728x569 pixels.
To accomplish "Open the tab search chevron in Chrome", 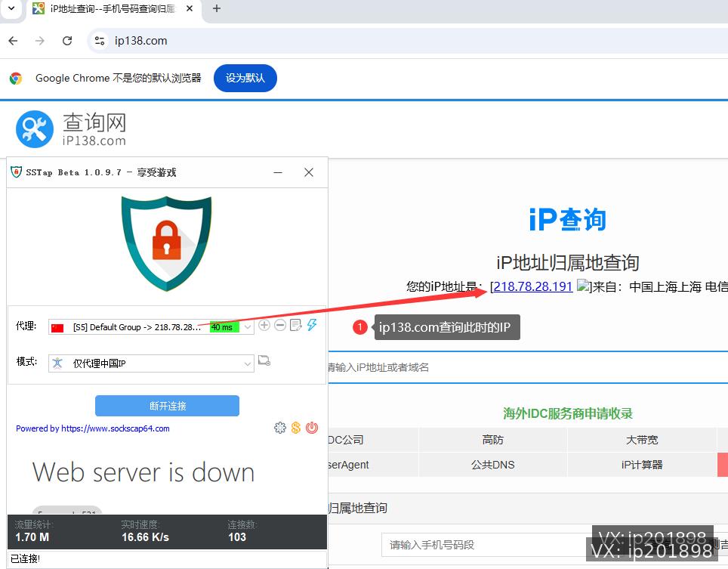I will [11, 8].
